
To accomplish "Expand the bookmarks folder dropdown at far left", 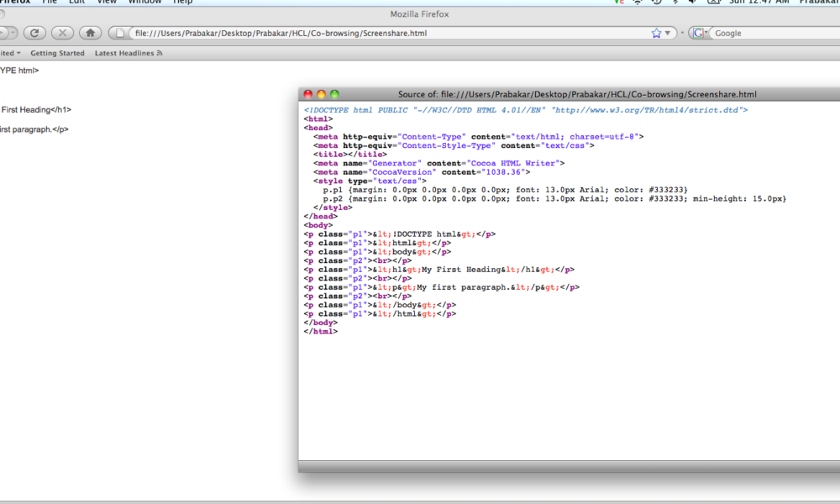I will point(18,52).
